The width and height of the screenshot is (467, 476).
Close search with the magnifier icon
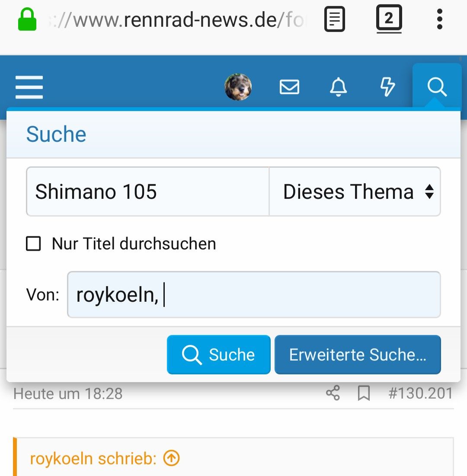437,87
